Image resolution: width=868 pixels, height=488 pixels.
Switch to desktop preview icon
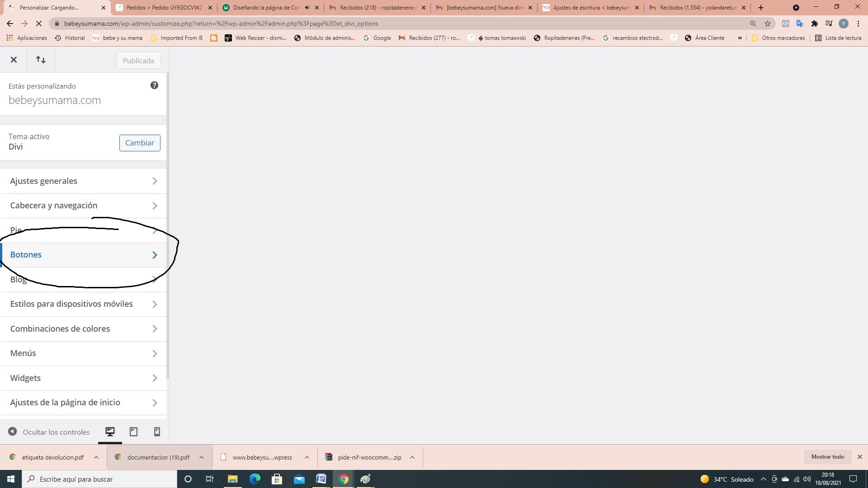(110, 432)
